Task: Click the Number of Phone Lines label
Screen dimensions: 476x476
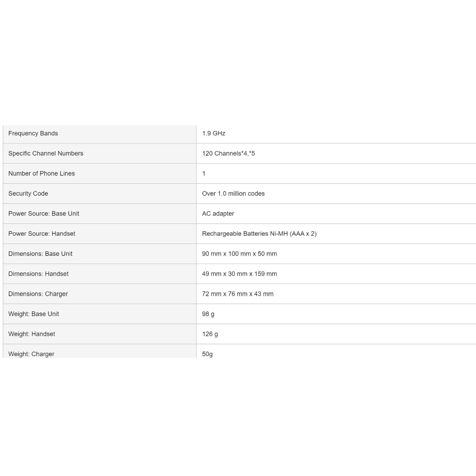Action: tap(41, 173)
